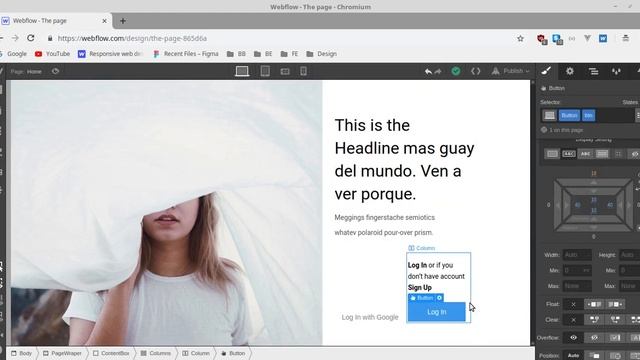Image resolution: width=640 pixels, height=360 pixels.
Task: Open the Navigator panel tab
Action: point(593,71)
